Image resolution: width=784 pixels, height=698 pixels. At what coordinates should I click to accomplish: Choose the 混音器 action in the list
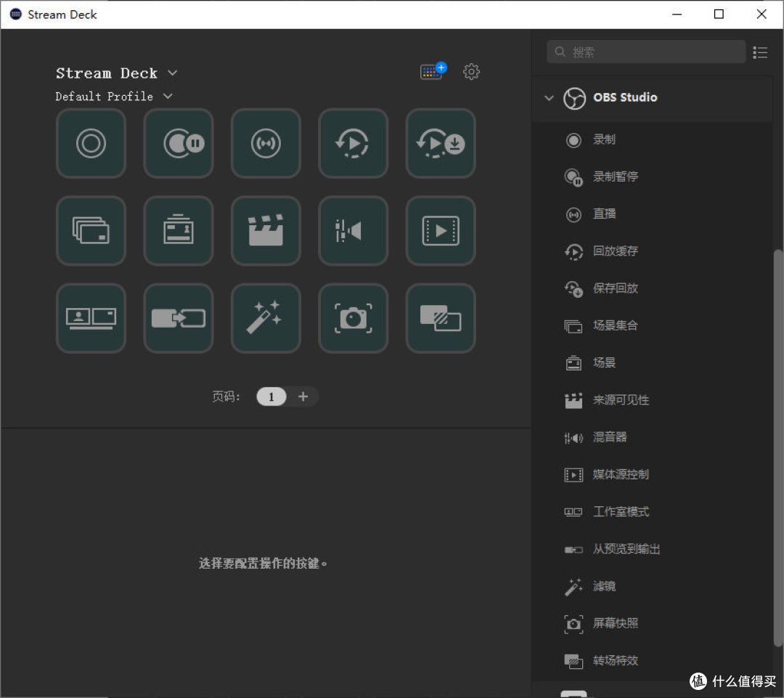click(652, 437)
